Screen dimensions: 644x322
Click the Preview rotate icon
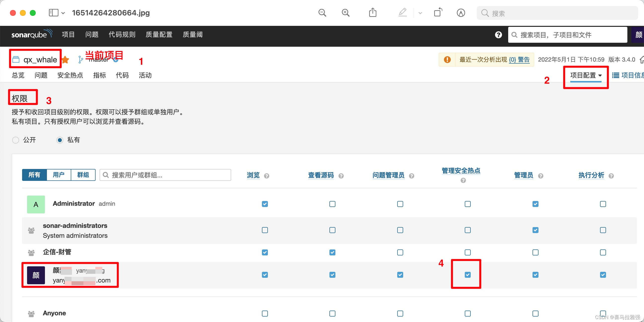pos(438,12)
